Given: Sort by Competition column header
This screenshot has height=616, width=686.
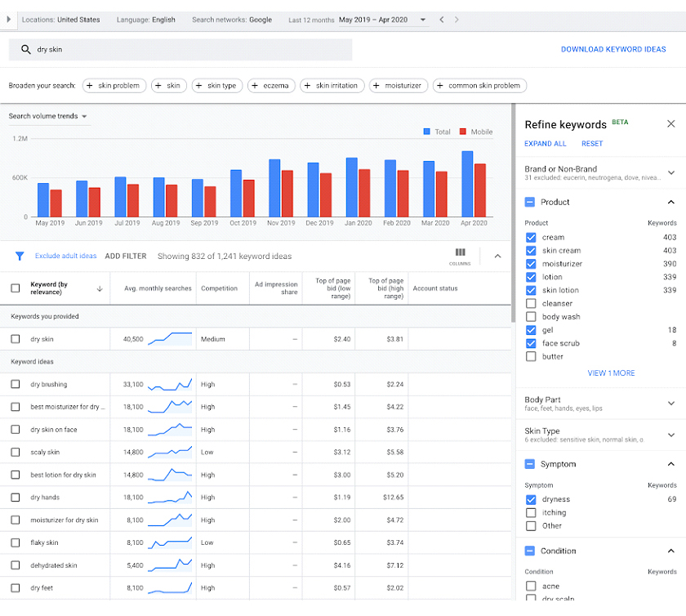Looking at the screenshot, I should pyautogui.click(x=219, y=288).
